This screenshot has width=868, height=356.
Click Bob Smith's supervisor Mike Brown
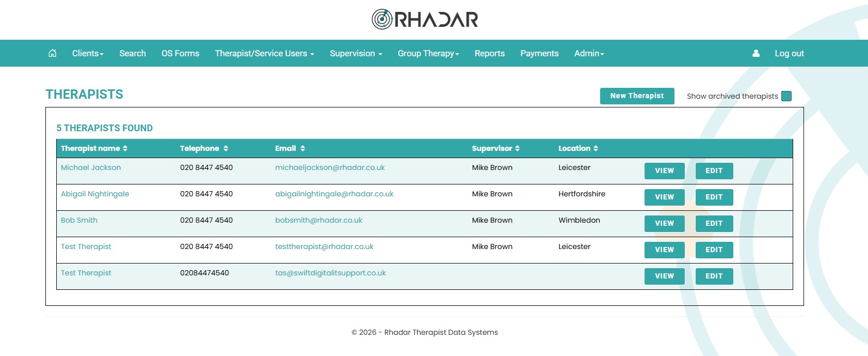pyautogui.click(x=492, y=220)
